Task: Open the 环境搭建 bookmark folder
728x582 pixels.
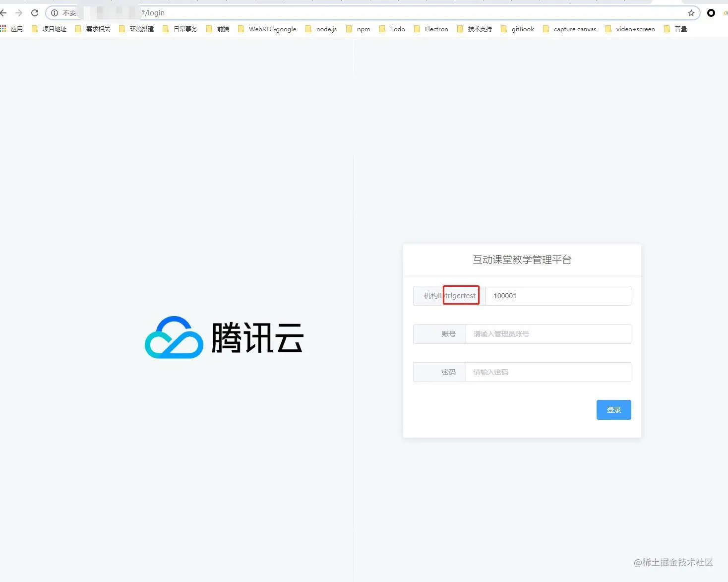Action: click(x=136, y=29)
